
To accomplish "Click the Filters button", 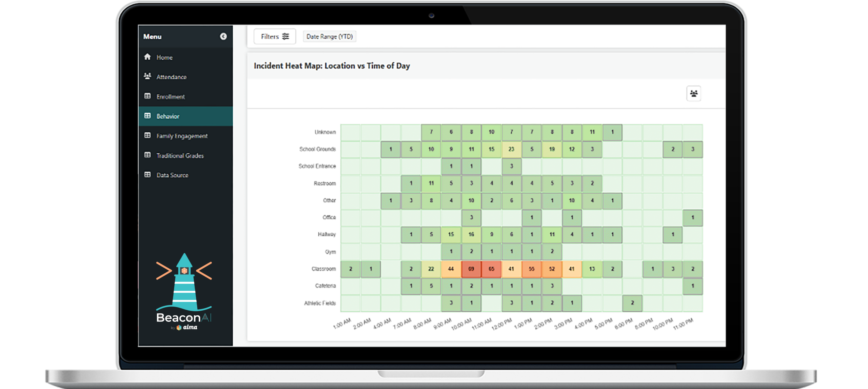I will (x=275, y=36).
